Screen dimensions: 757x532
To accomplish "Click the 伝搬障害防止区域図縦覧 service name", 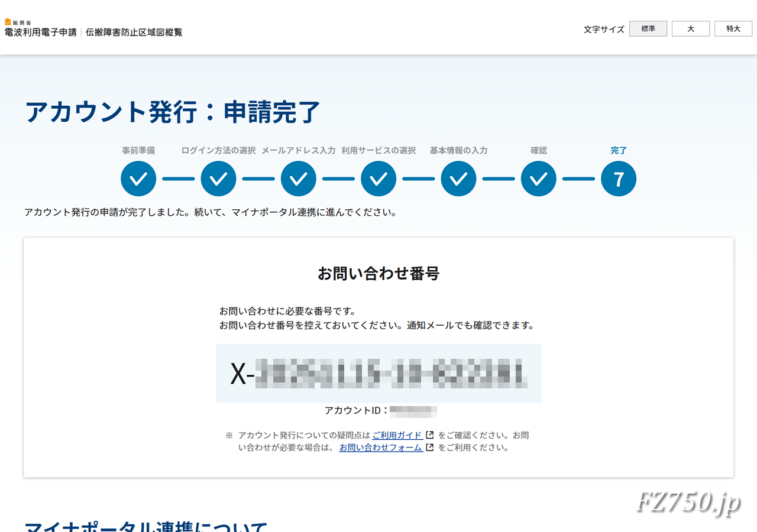I will (x=134, y=33).
